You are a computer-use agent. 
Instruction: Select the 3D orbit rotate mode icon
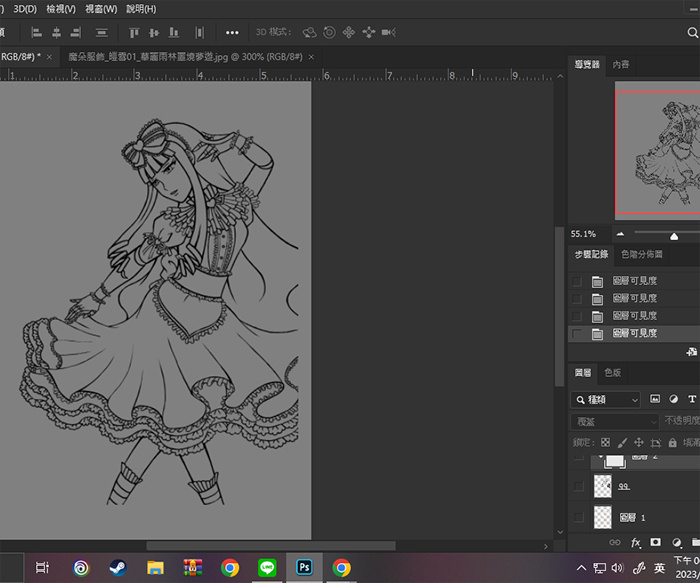(309, 33)
